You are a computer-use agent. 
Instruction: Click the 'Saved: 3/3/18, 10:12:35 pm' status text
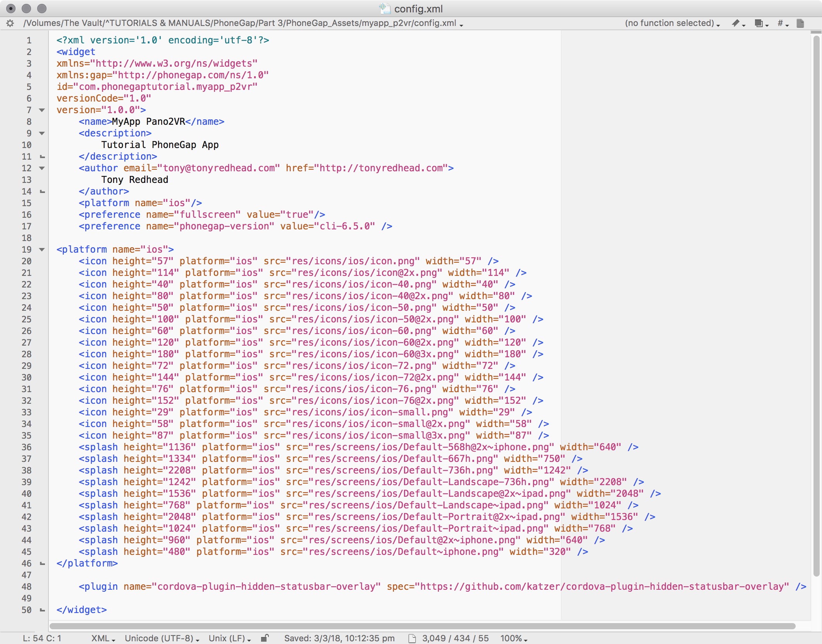coord(339,638)
